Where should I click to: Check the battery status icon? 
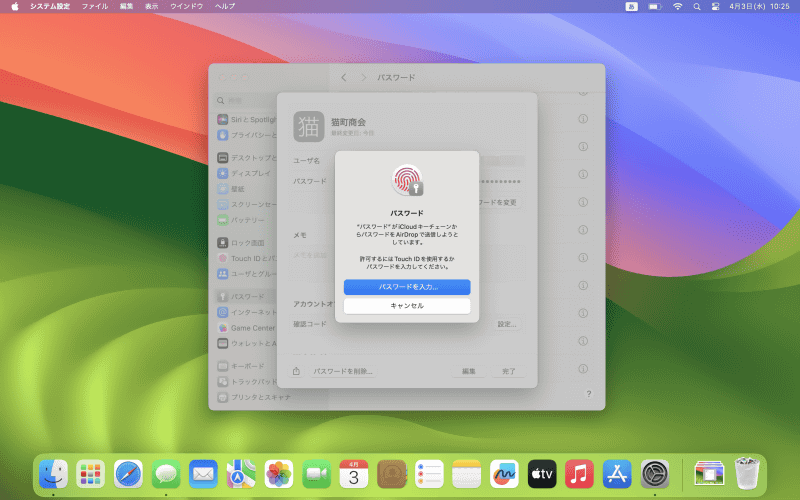(x=655, y=6)
